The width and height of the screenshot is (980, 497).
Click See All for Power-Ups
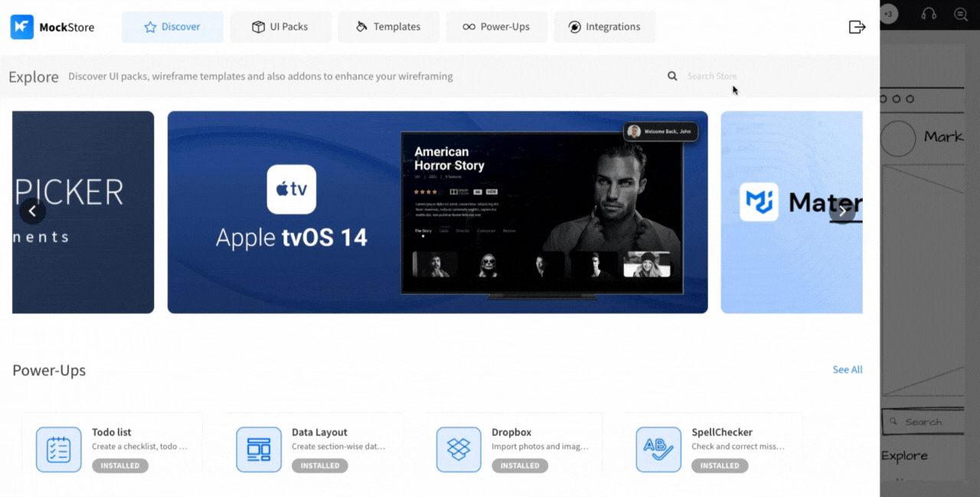click(848, 370)
